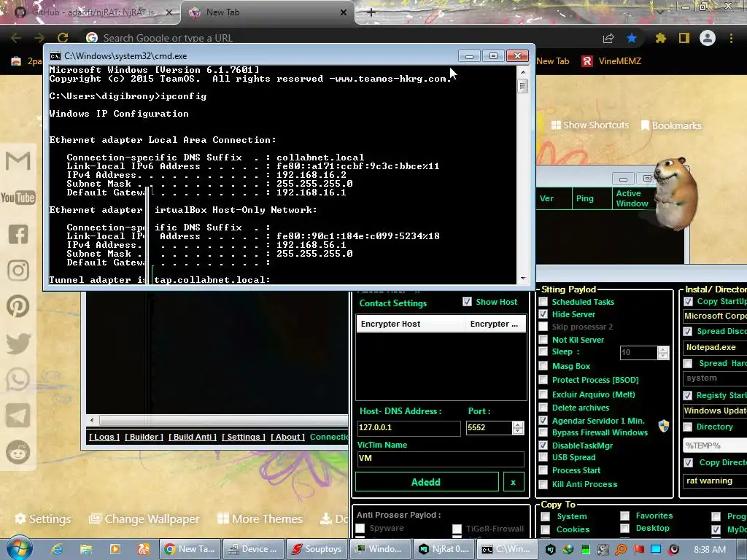Toggle the Masg Box checkbox
The image size is (747, 560).
(543, 366)
